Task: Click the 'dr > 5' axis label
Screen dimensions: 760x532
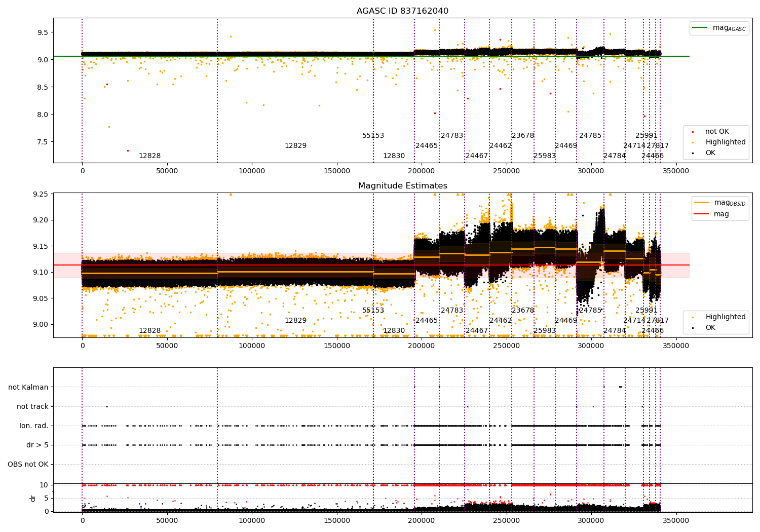Action: [37, 445]
